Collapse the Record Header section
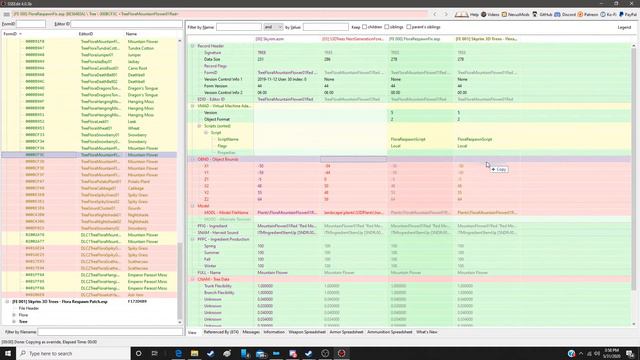 (193, 46)
